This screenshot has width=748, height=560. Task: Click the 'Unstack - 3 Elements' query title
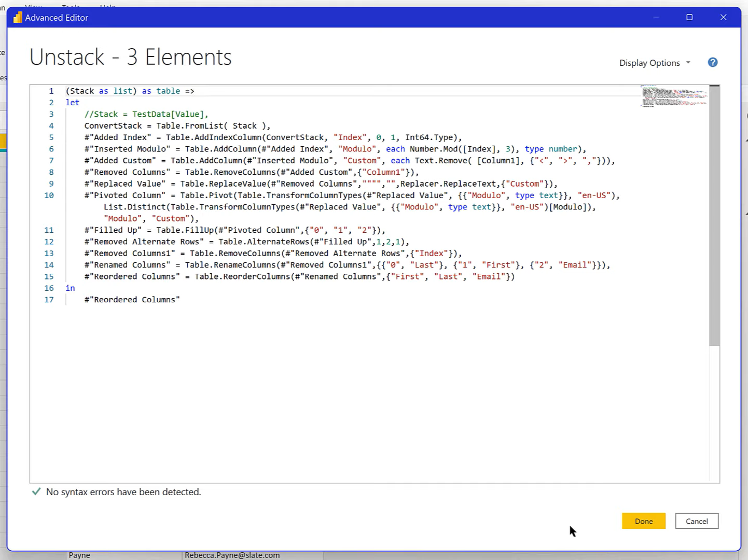131,57
